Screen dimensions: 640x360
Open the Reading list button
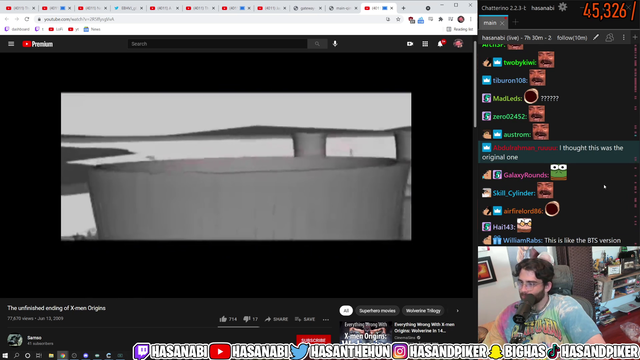coord(460,29)
